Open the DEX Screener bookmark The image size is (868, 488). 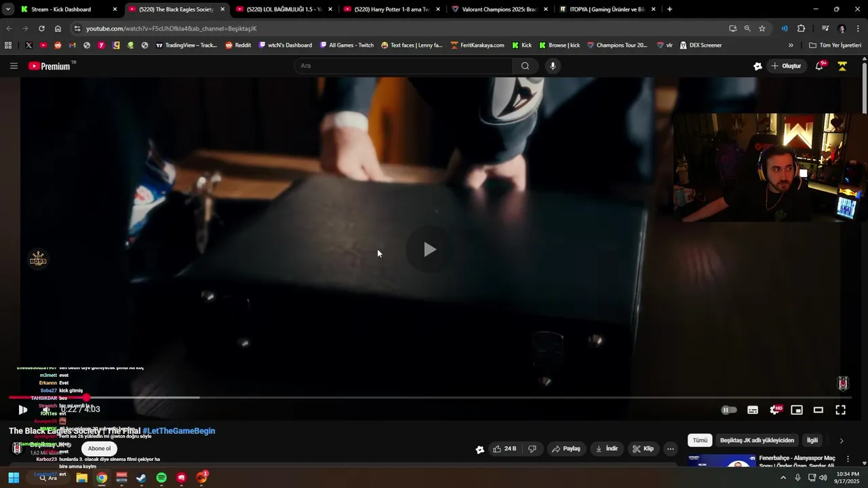click(699, 45)
